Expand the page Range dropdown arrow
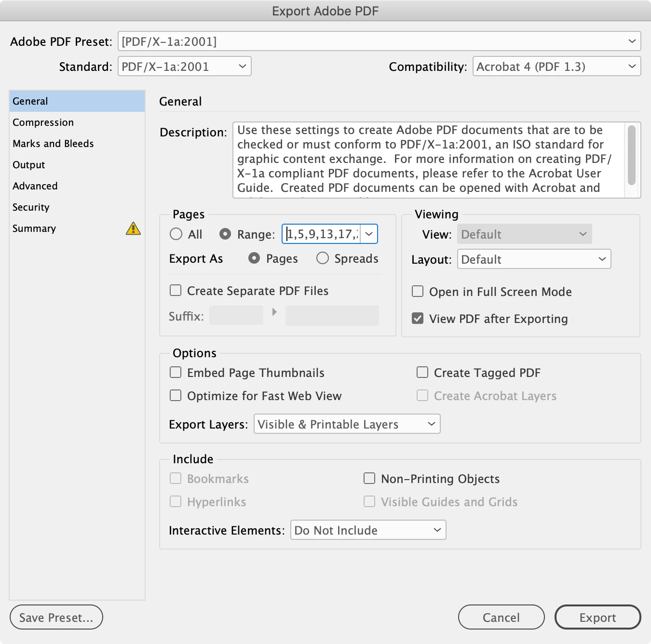651x644 pixels. click(x=369, y=234)
